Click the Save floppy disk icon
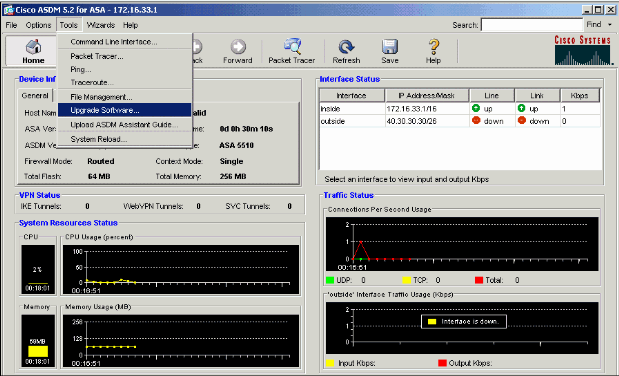The height and width of the screenshot is (376, 619). pyautogui.click(x=390, y=47)
